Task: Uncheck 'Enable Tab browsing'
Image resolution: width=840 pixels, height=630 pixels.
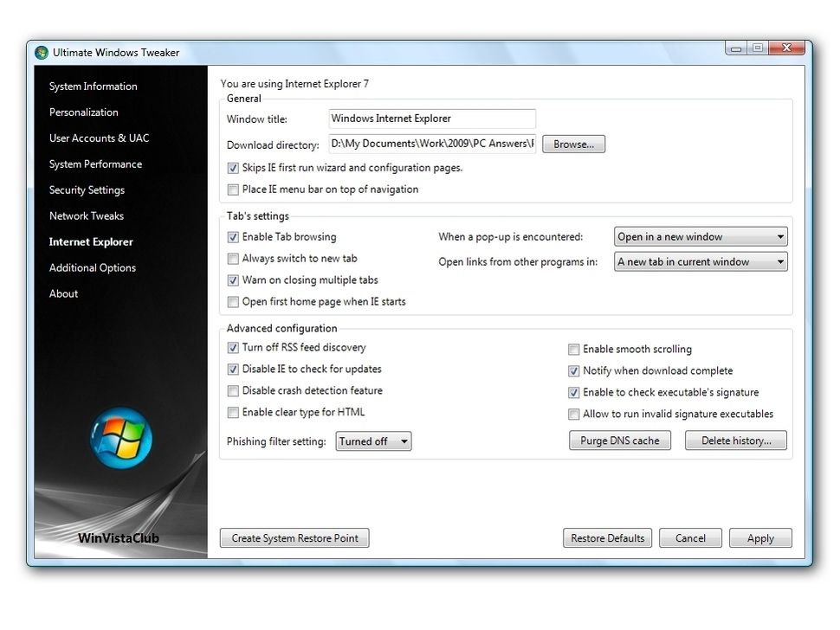Action: pos(233,236)
